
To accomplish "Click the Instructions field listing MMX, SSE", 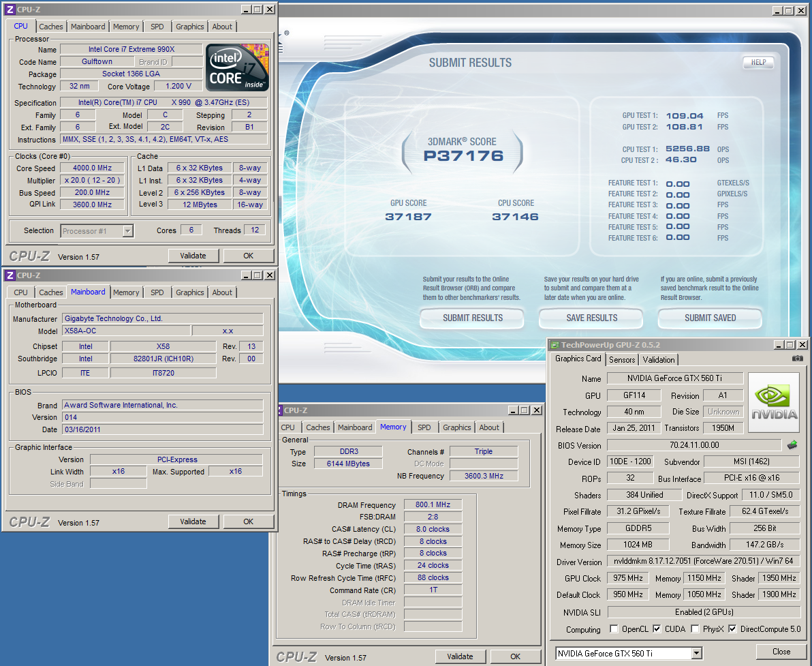I will tap(163, 140).
